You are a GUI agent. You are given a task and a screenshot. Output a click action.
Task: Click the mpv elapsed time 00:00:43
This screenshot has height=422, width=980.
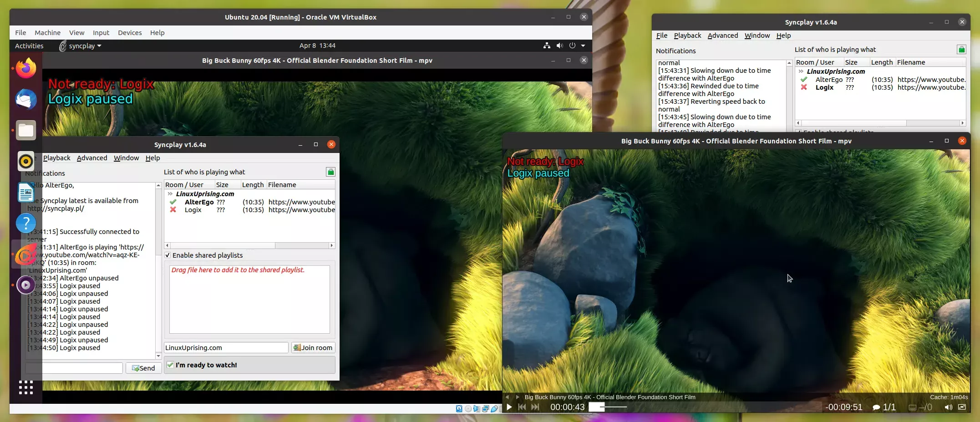567,407
